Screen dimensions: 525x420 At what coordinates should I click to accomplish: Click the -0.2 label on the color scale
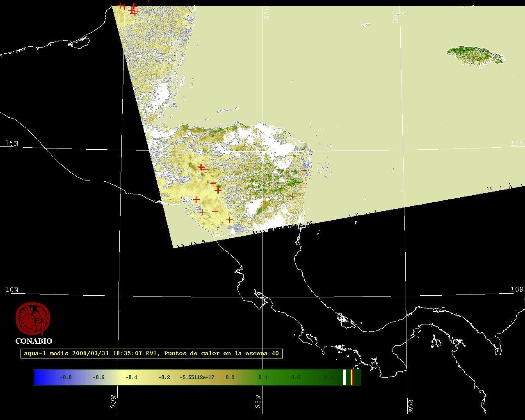[x=164, y=377]
